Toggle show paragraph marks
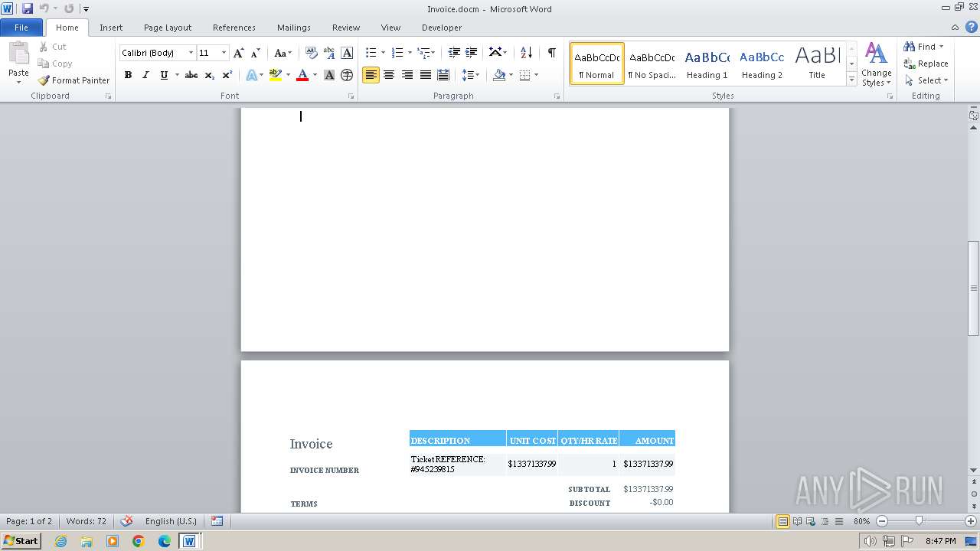Viewport: 980px width, 551px height. point(551,53)
